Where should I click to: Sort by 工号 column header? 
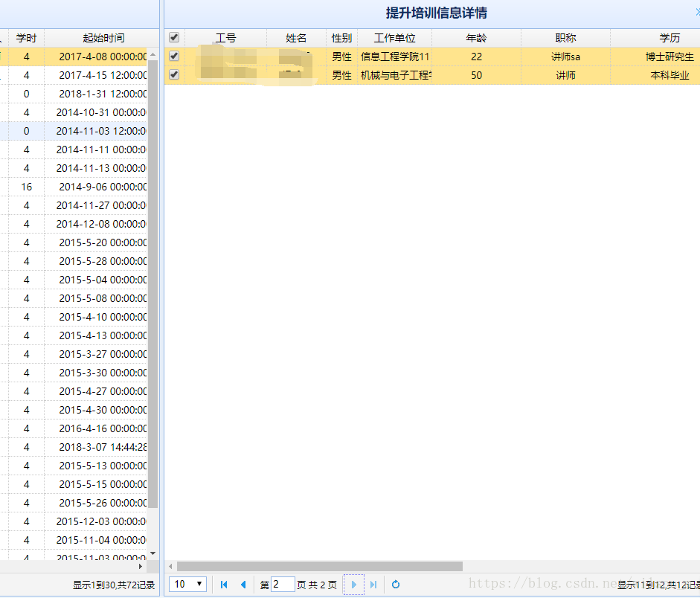click(x=226, y=38)
